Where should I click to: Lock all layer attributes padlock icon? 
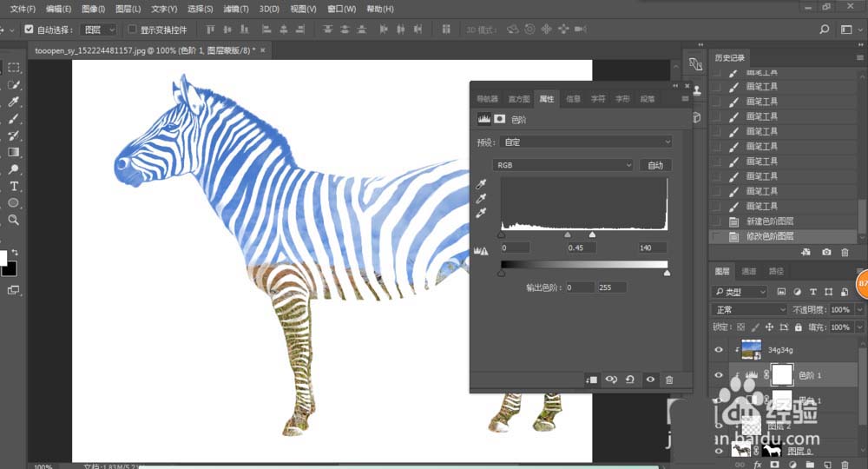click(799, 327)
